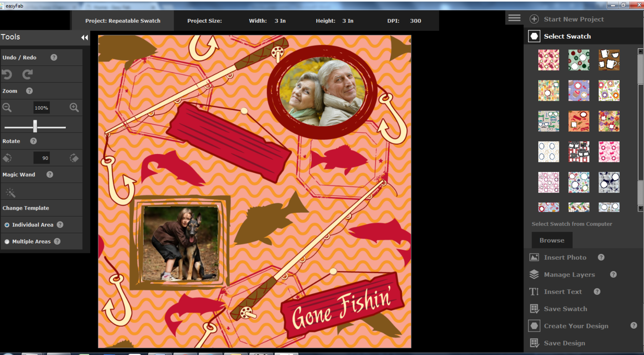Activate the Magic Wand tool icon
Screen dimensions: 644x355
pyautogui.click(x=11, y=193)
